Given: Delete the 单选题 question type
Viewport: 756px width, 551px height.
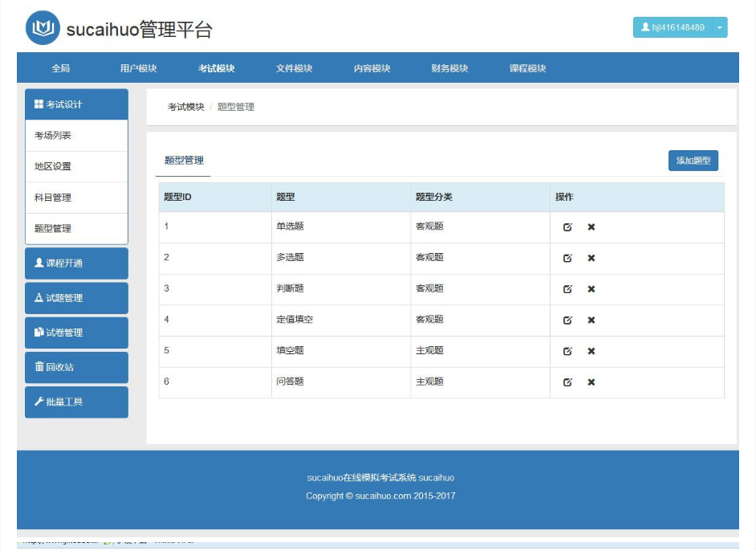Looking at the screenshot, I should [591, 227].
